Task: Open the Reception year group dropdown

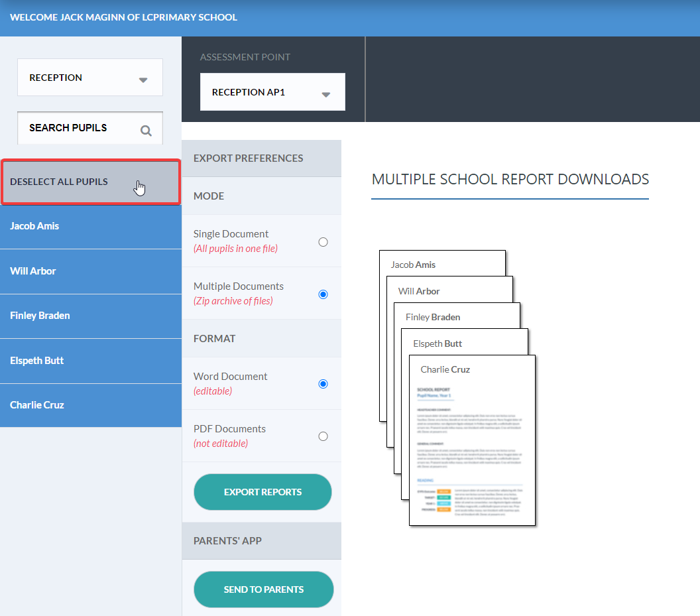Action: [90, 78]
